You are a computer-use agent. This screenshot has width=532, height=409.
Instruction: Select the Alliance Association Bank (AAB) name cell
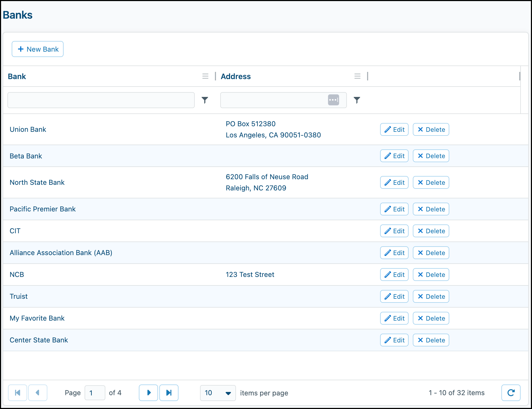[61, 253]
